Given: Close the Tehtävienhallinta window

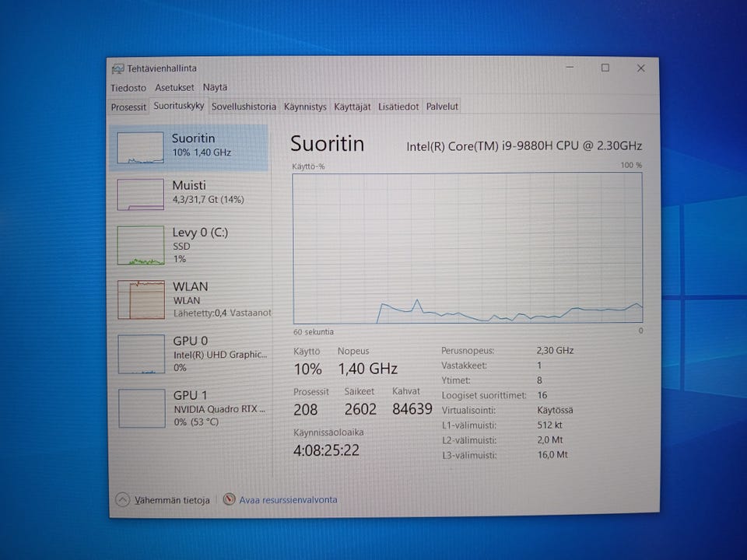Looking at the screenshot, I should pos(640,68).
